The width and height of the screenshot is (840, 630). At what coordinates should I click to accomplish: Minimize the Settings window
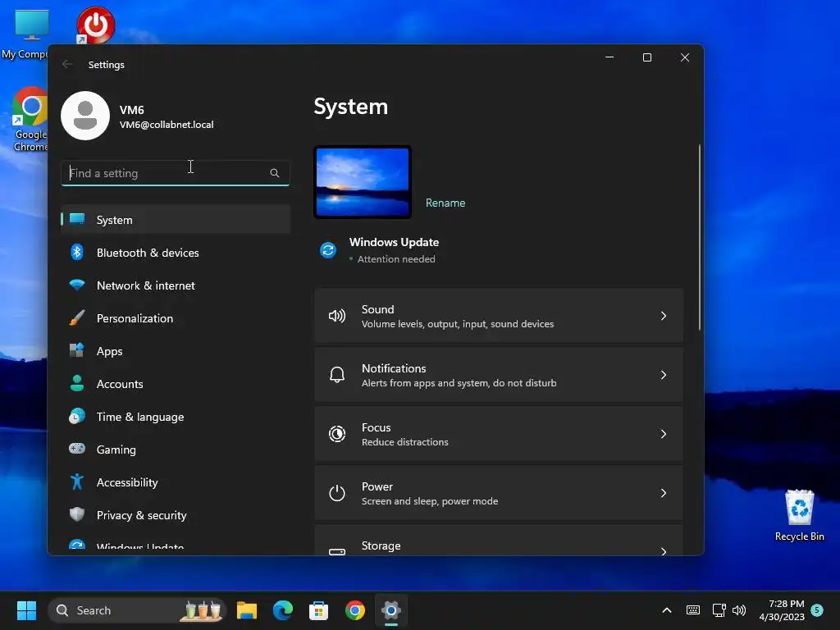coord(609,57)
